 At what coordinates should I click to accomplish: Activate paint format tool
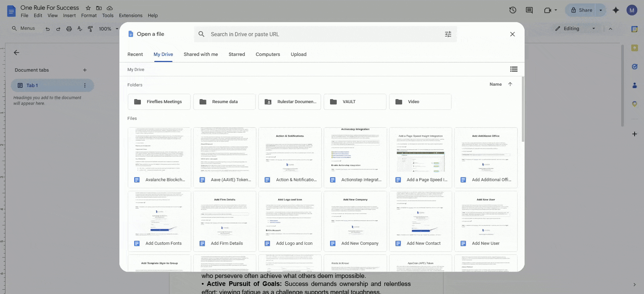point(90,29)
